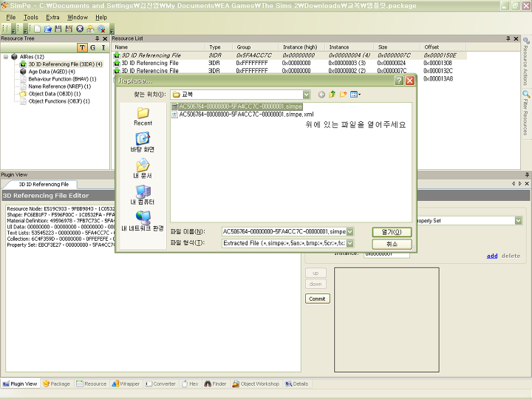
Task: Open 내 컴퓨터 in dialog sidebar
Action: click(143, 196)
